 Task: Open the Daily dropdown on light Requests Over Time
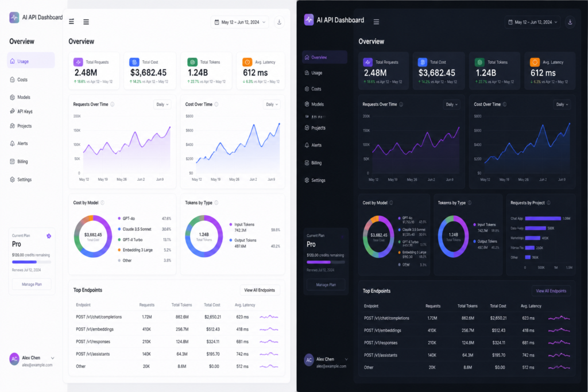click(x=163, y=104)
